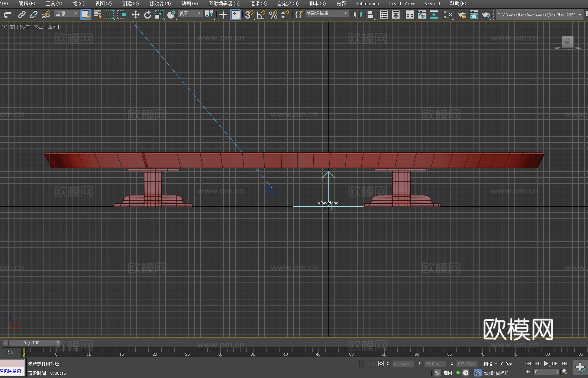Click the 0 / 100 time slider
This screenshot has width=588, height=378.
click(32, 343)
